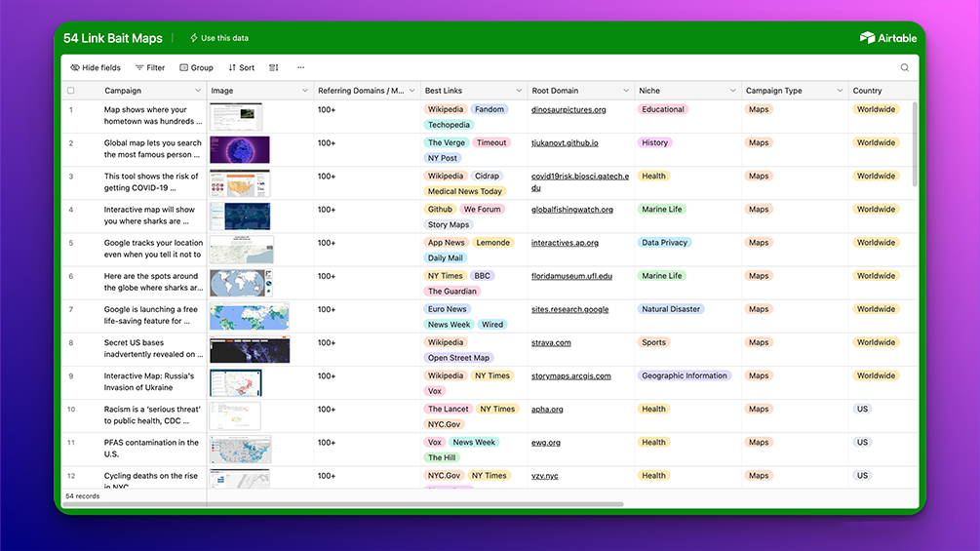Click the vertical scrollbar on the right
The image size is (980, 551).
[x=915, y=144]
